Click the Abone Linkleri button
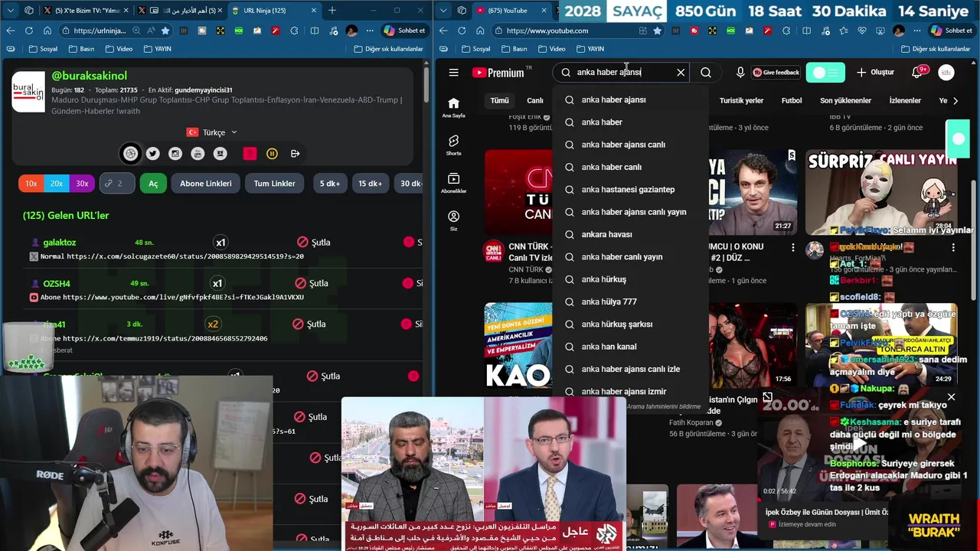This screenshot has width=980, height=551. pos(205,184)
